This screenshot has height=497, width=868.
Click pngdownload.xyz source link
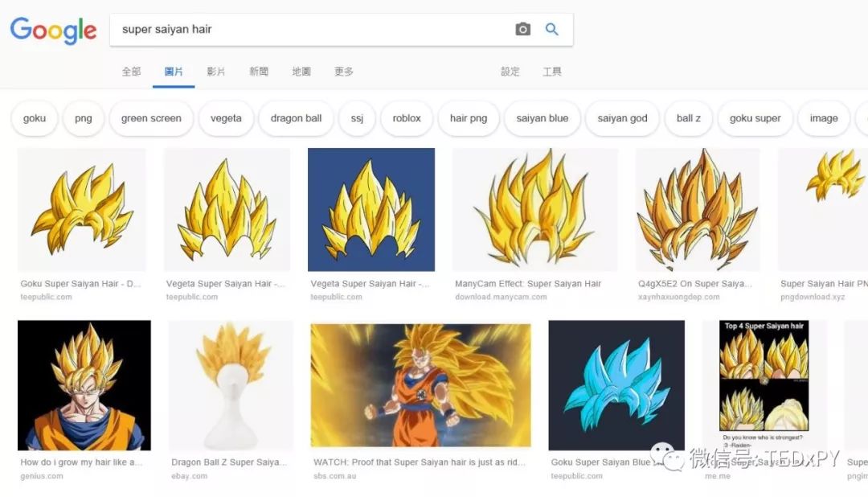(x=813, y=297)
